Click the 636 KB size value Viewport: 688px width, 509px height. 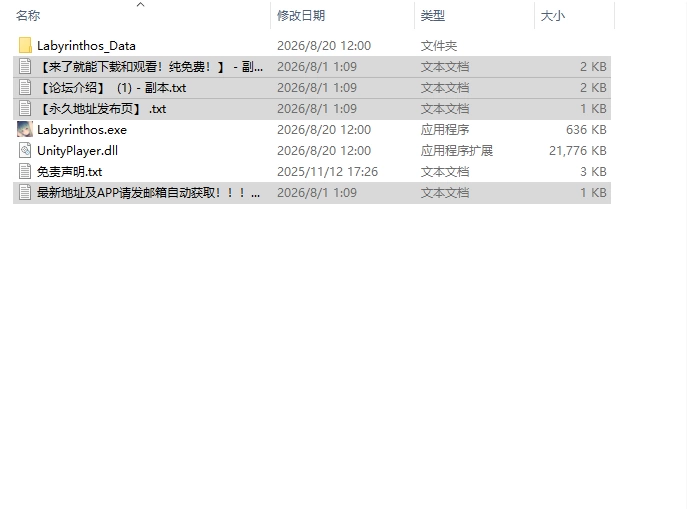586,129
